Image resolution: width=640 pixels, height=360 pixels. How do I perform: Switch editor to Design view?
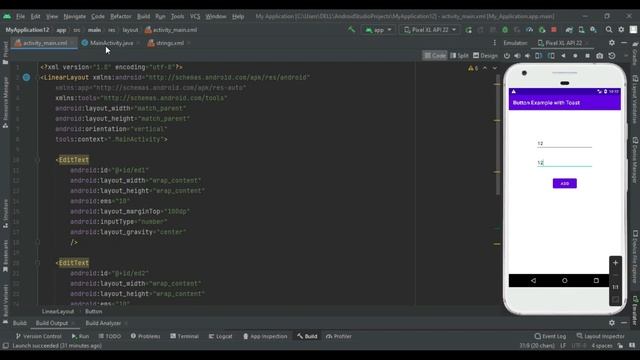[x=485, y=56]
